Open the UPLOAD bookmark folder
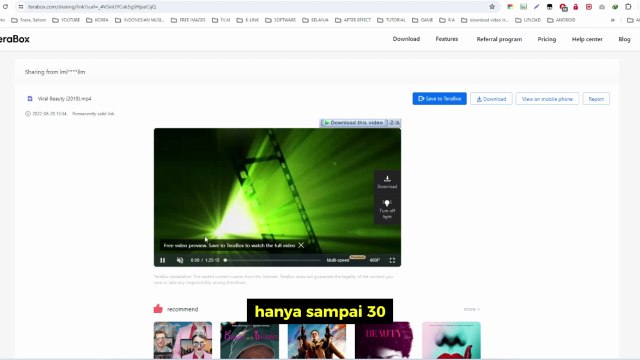The height and width of the screenshot is (360, 640). click(x=528, y=20)
